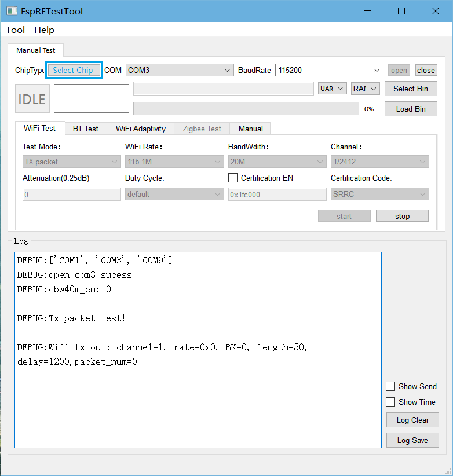Click the IDLE status indicator
This screenshot has height=476, width=453.
click(32, 99)
